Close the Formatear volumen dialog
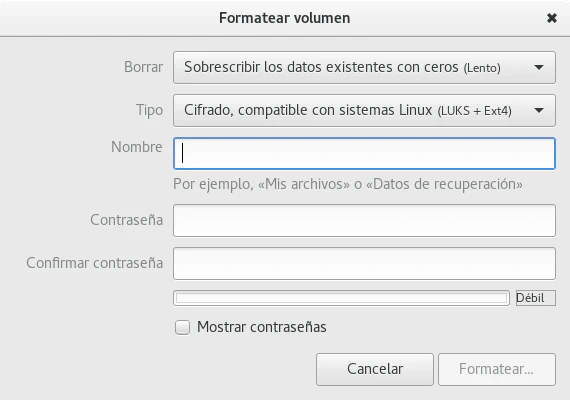 [x=551, y=18]
